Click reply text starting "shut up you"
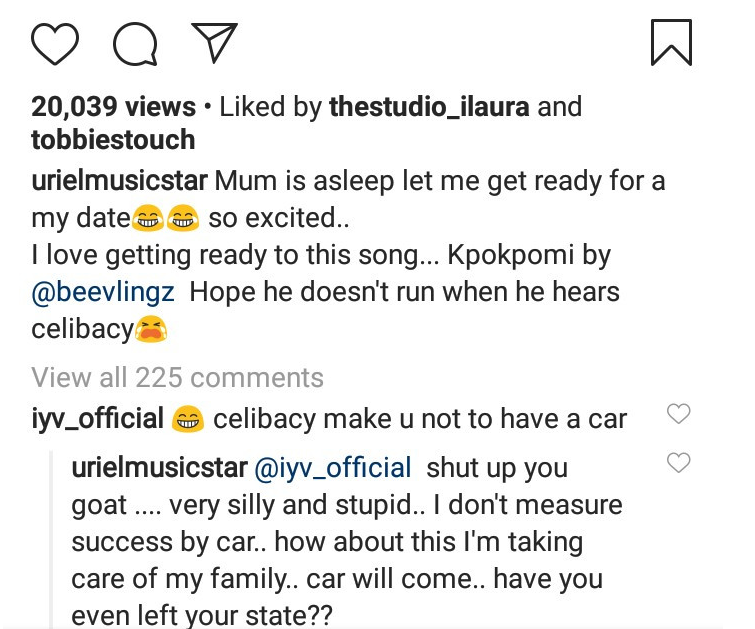The height and width of the screenshot is (629, 755). [x=497, y=468]
